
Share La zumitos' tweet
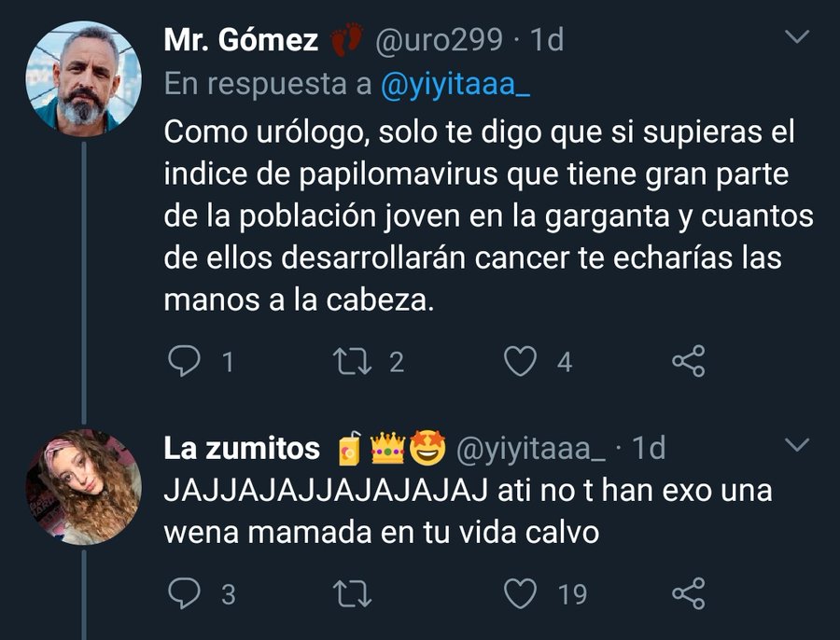click(689, 592)
